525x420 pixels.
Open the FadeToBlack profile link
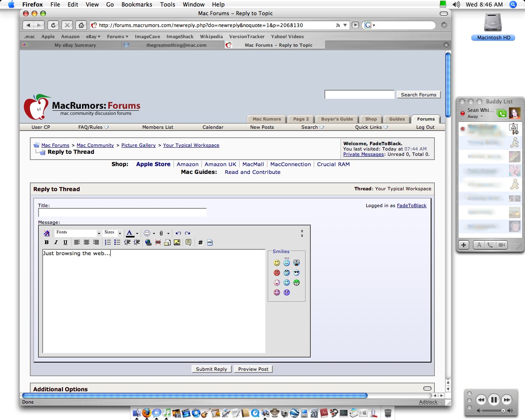[x=411, y=205]
